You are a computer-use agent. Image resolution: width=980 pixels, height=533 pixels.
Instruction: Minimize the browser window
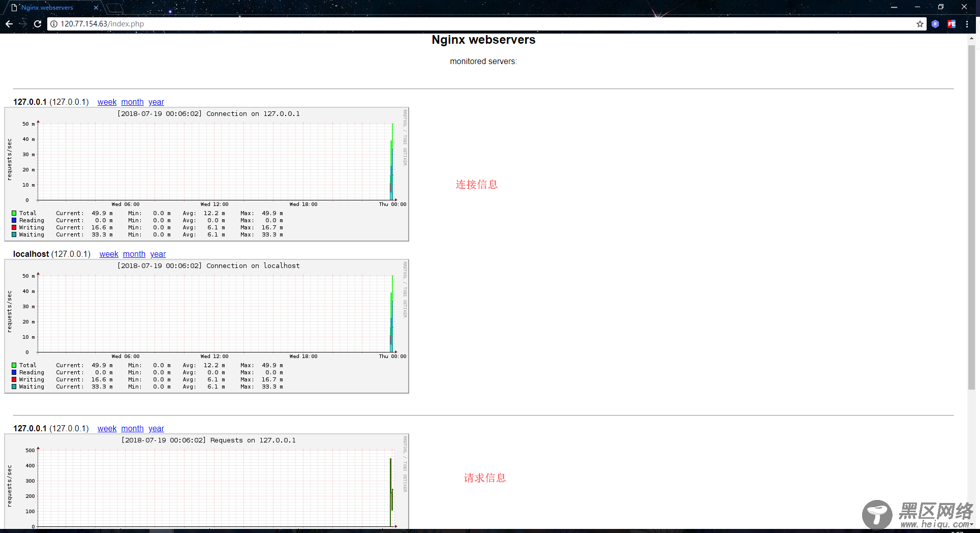point(917,7)
